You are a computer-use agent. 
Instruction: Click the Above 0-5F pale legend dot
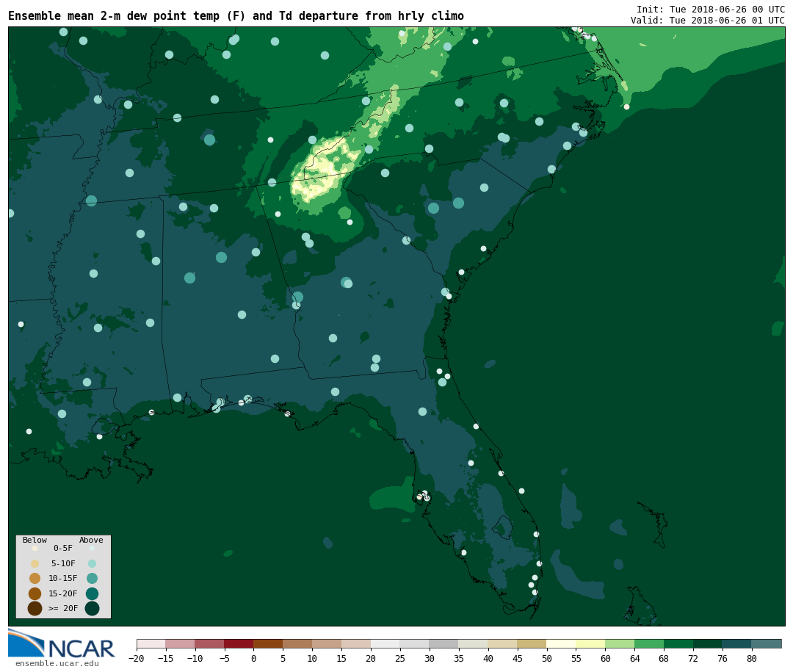coord(92,548)
